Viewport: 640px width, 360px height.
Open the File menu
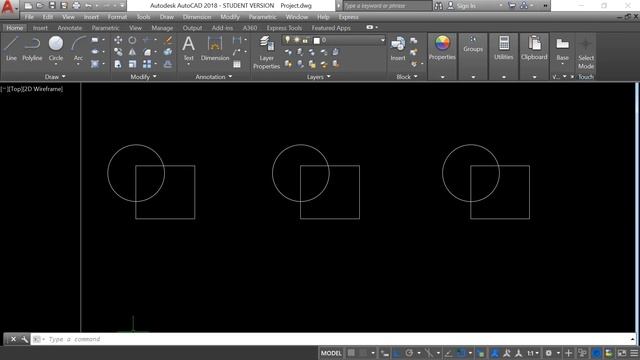pyautogui.click(x=29, y=17)
